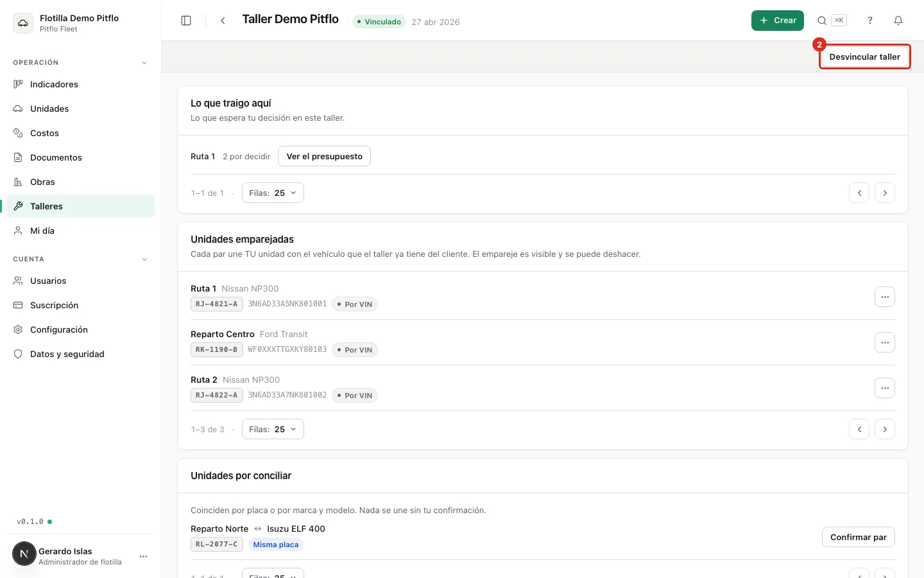Click the RJ-4821-A plate tag

pos(216,304)
